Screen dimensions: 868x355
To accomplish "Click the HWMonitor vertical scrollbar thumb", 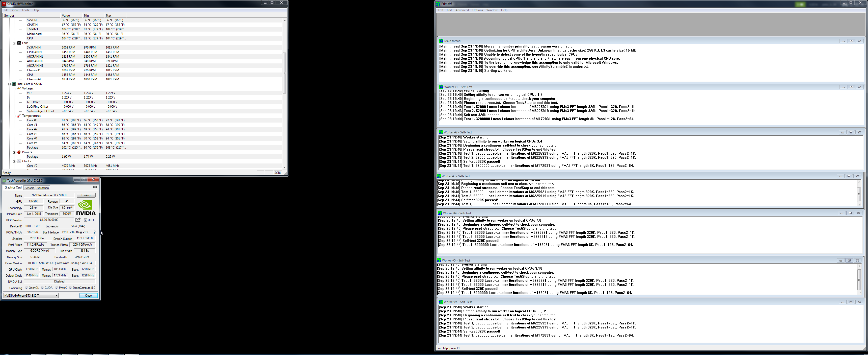I will 285,73.
